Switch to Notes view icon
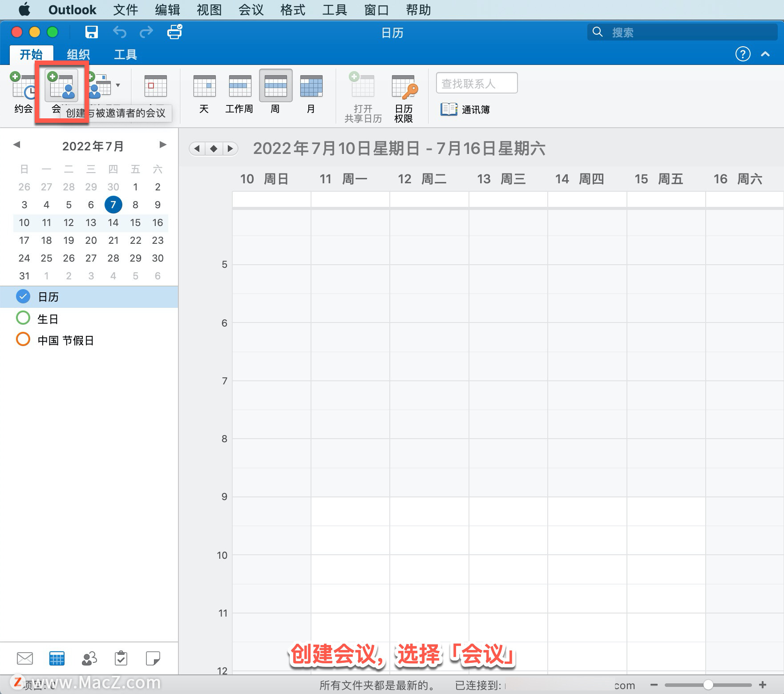 [153, 658]
